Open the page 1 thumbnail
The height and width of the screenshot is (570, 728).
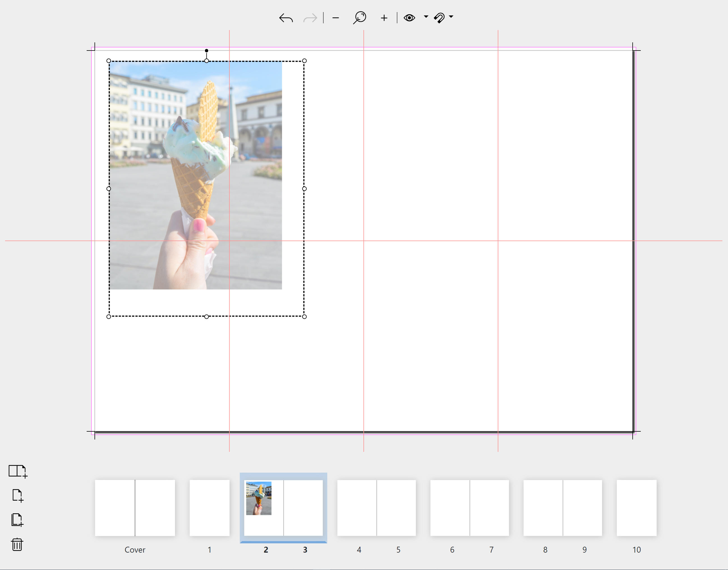209,508
